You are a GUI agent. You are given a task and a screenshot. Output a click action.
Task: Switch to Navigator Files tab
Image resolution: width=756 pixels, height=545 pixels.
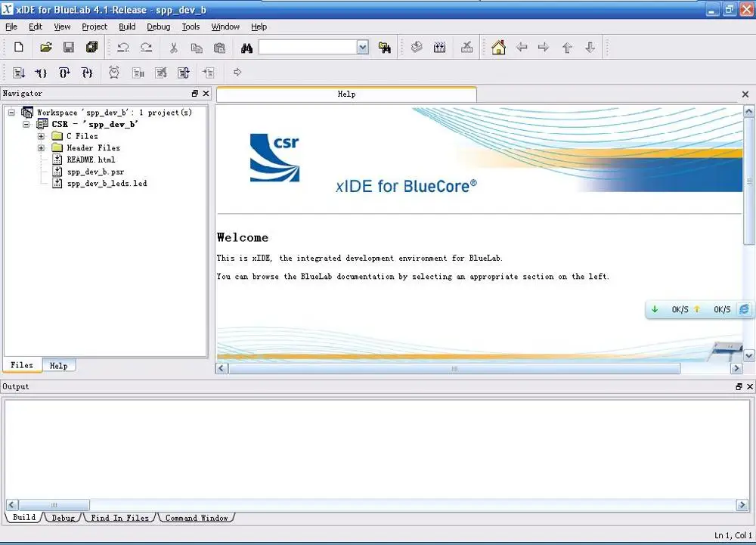pos(22,365)
